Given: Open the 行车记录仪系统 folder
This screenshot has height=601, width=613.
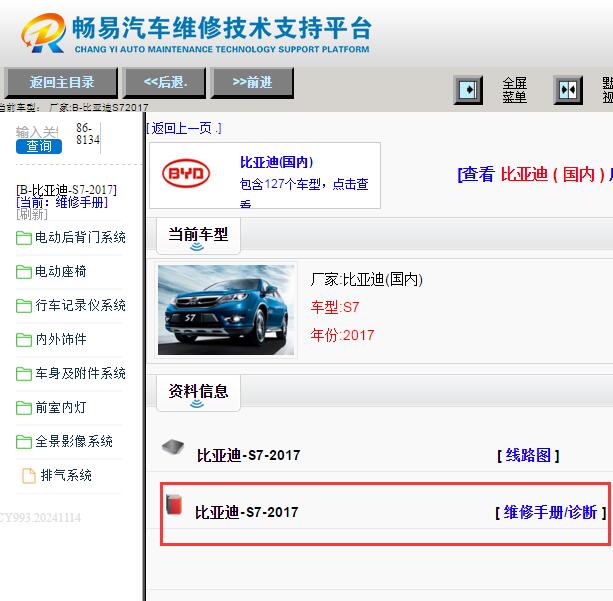Looking at the screenshot, I should (x=80, y=305).
